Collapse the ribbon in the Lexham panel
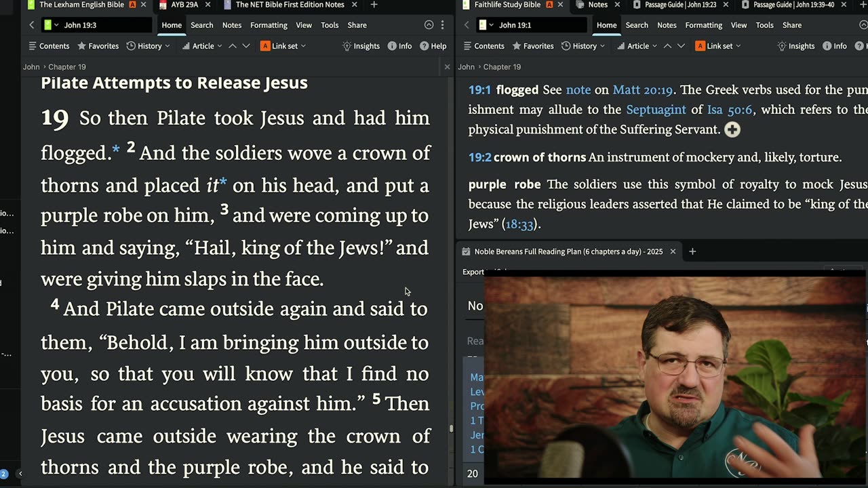868x488 pixels. pos(429,25)
